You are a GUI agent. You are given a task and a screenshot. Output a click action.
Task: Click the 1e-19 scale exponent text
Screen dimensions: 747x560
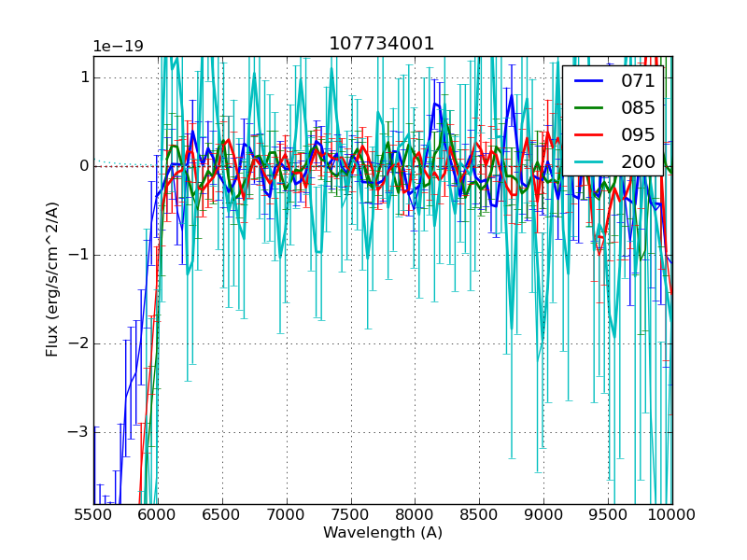click(x=118, y=47)
